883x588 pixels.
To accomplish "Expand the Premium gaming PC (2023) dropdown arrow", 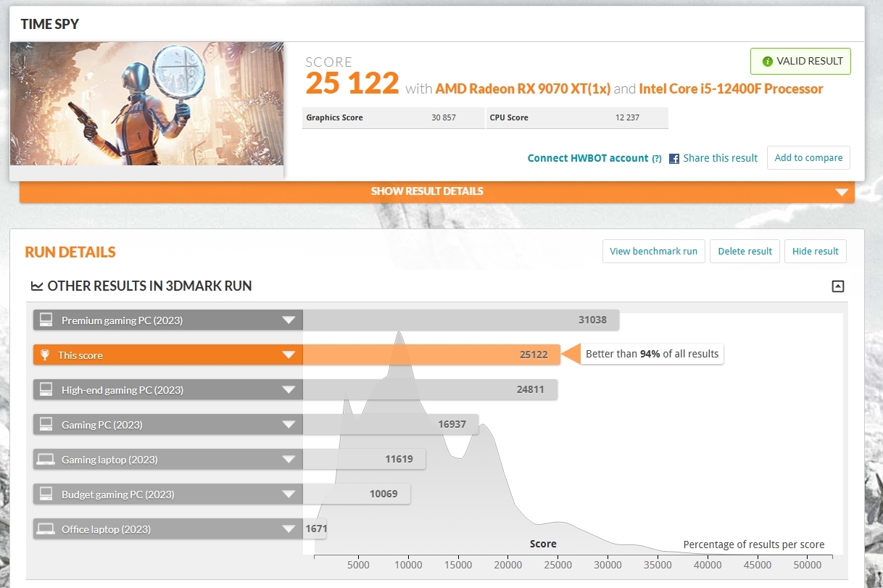I will point(289,320).
